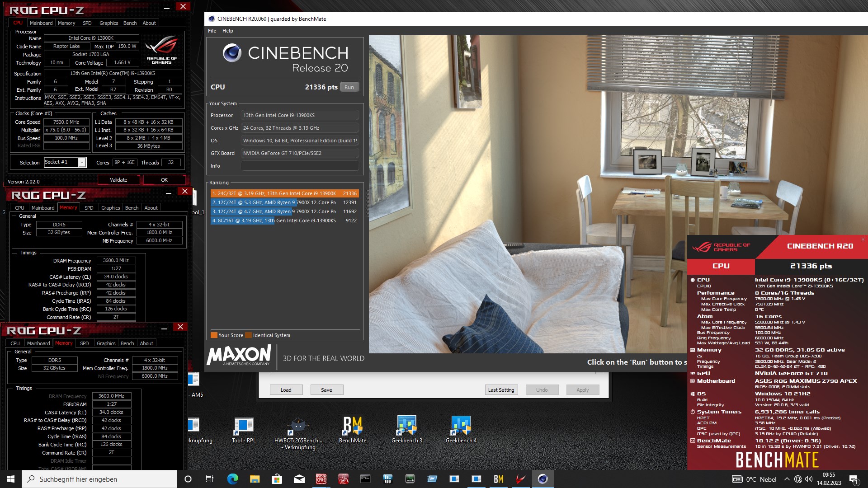Screen dimensions: 868x488
Task: Open File Explorer from taskbar
Action: click(x=255, y=479)
